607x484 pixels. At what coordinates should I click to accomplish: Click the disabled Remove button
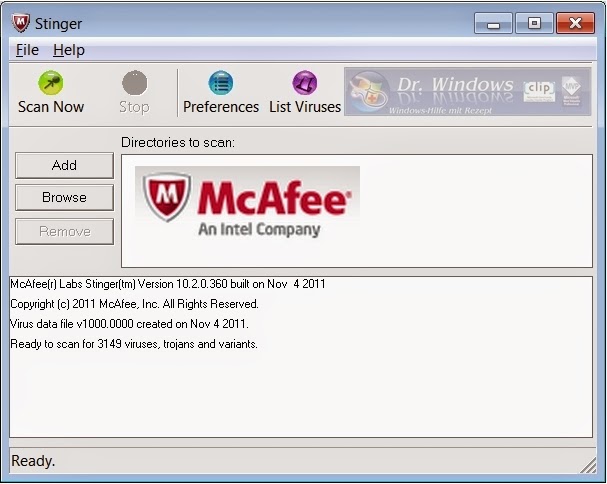64,232
